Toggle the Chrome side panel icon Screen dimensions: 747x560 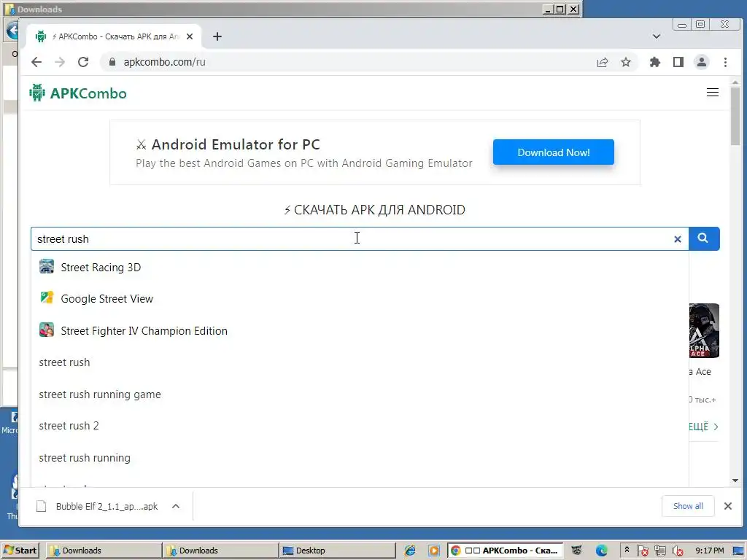[678, 62]
